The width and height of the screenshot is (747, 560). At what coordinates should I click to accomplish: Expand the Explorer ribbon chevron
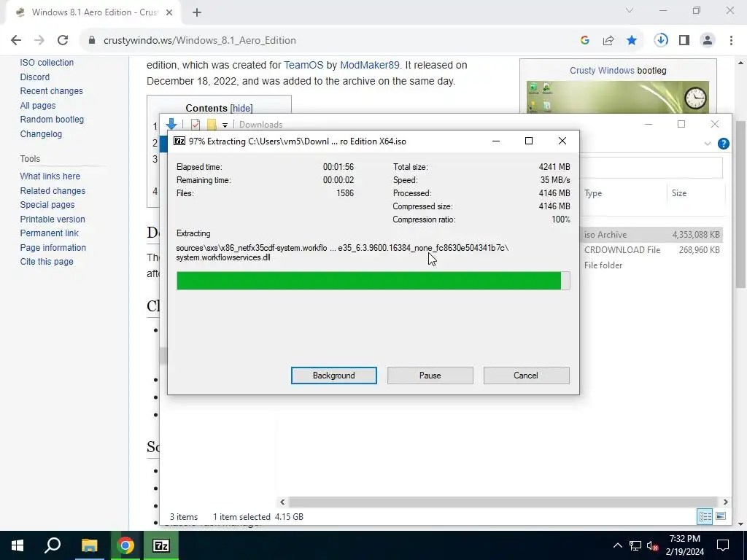pyautogui.click(x=708, y=144)
